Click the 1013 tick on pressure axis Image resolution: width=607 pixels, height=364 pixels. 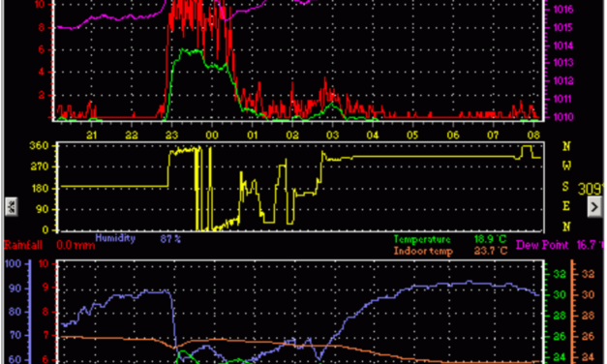point(563,63)
